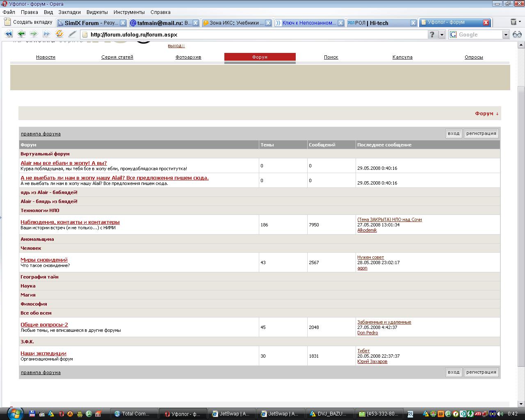Expand the Google search engine dropdown
Viewport: 525px width, 420px height.
tap(506, 35)
